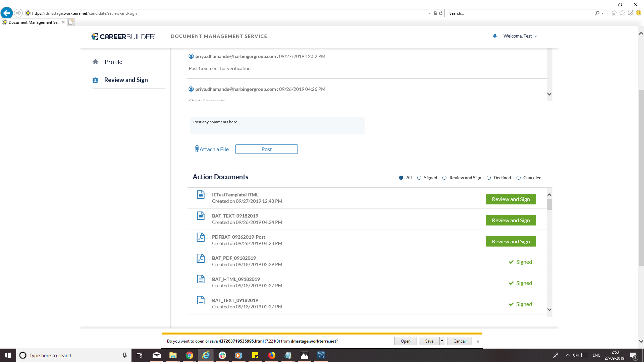Click user avatar icon of 04:26 PM comment
Viewport: 644px width, 362px height.
tap(191, 89)
